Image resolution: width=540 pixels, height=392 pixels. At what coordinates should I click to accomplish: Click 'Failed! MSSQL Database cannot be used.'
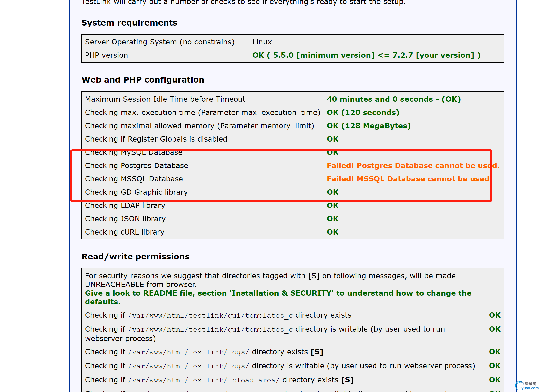tap(409, 179)
